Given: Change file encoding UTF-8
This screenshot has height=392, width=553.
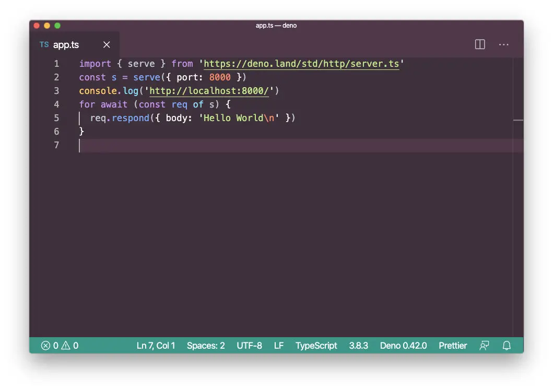Looking at the screenshot, I should [249, 346].
